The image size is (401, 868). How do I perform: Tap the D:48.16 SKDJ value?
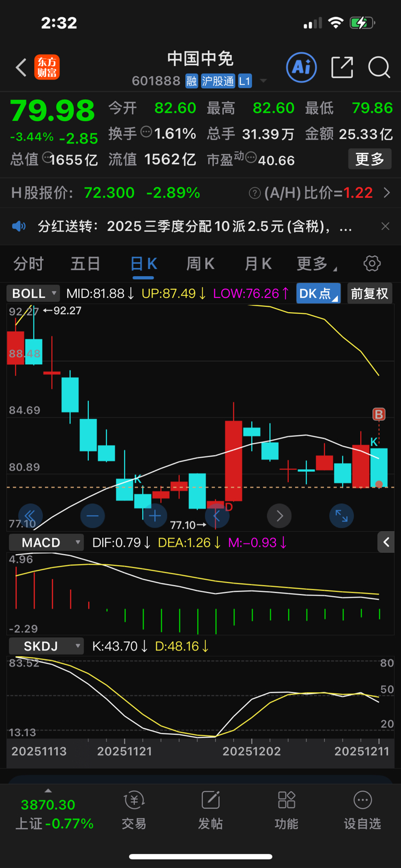tap(182, 646)
